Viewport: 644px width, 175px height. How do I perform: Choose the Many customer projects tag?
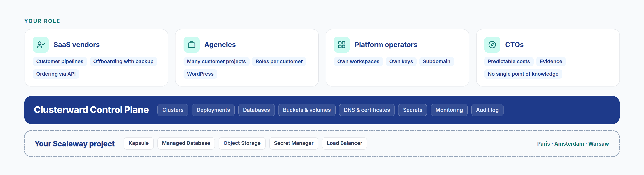(x=216, y=62)
